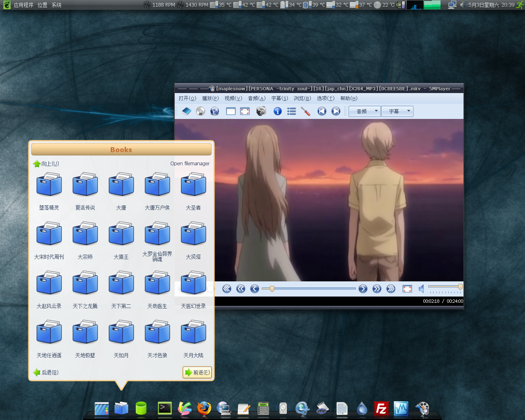
Task: Open preferences with the screwdriver icon
Action: [x=306, y=111]
